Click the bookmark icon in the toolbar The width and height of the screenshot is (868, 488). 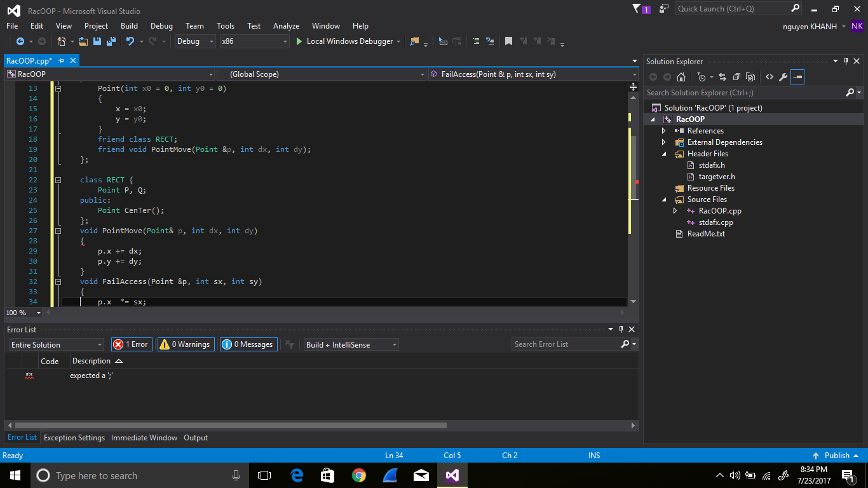click(508, 41)
